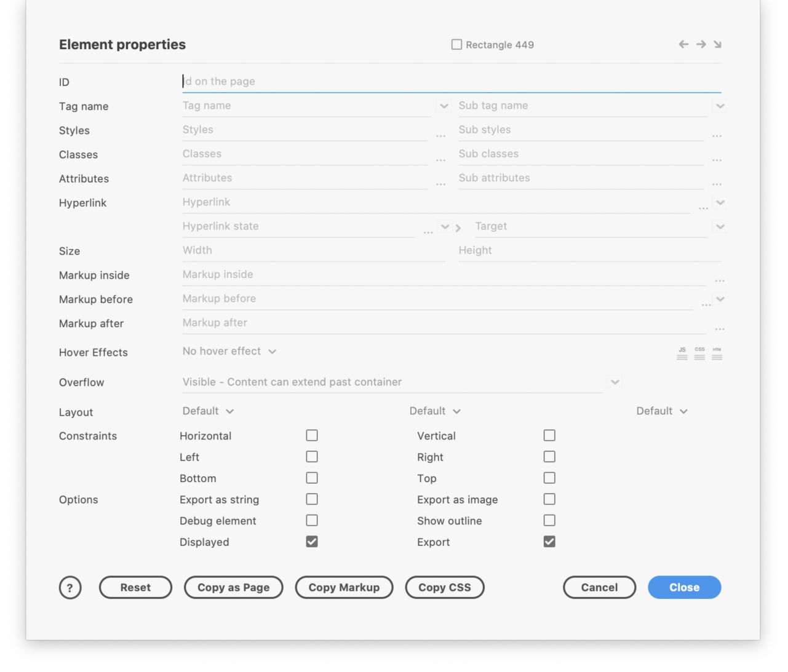This screenshot has height=672, width=788.
Task: Open ellipsis editor next to Styles field
Action: 440,135
